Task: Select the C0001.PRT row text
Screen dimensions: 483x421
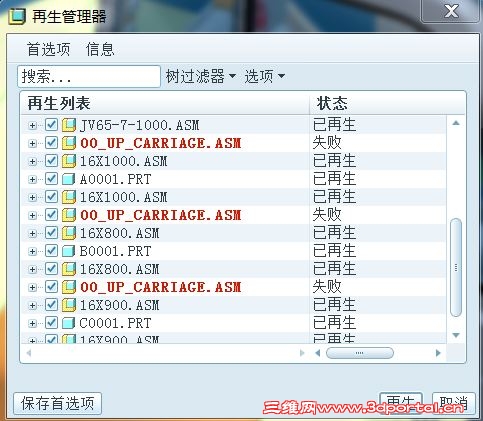Action: [115, 323]
